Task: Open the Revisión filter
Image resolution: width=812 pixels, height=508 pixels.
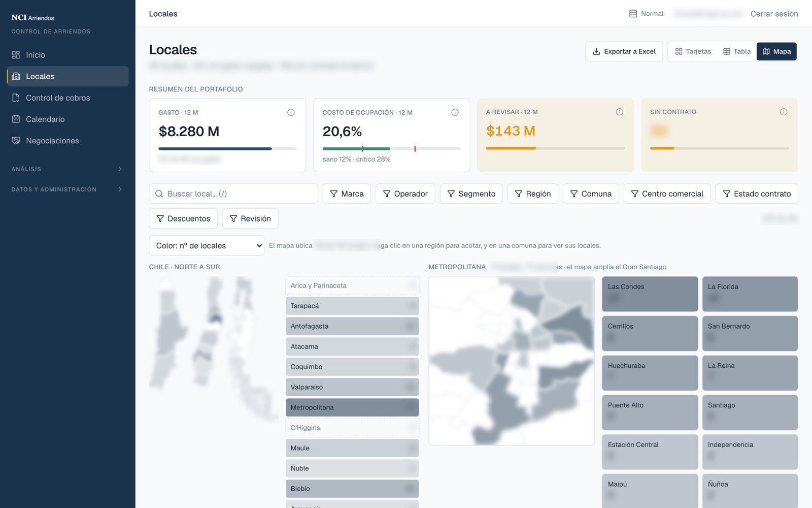Action: coord(250,218)
